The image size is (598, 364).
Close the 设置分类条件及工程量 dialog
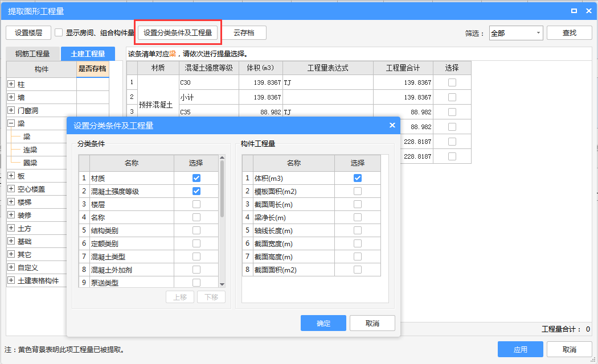(x=392, y=126)
